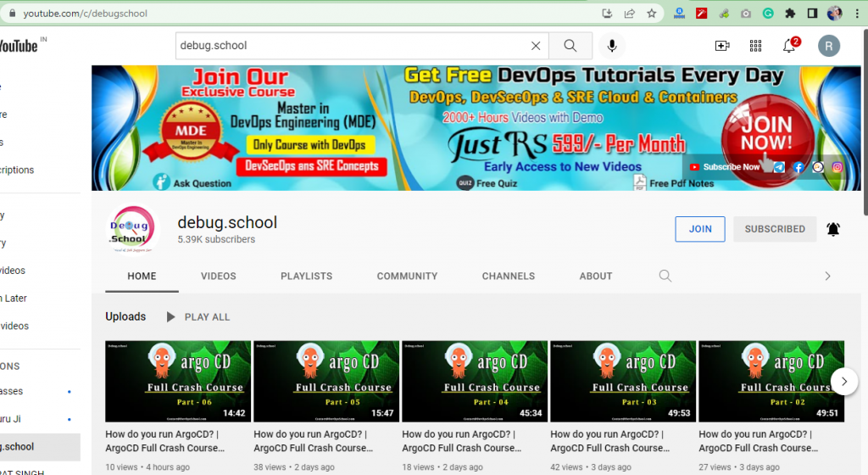This screenshot has height=475, width=868.
Task: Switch to the VIDEOS tab
Action: pos(218,277)
